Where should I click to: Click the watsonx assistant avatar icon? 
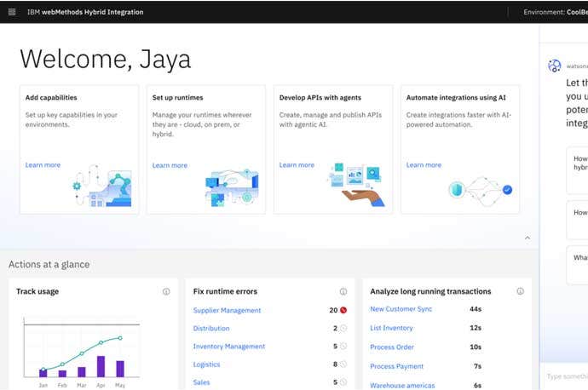[x=555, y=66]
